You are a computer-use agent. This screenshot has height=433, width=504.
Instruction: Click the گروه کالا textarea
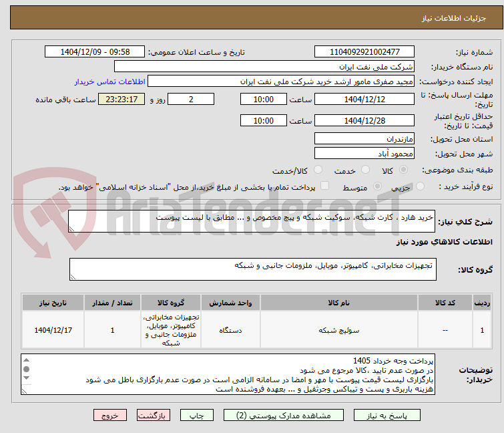[252, 269]
